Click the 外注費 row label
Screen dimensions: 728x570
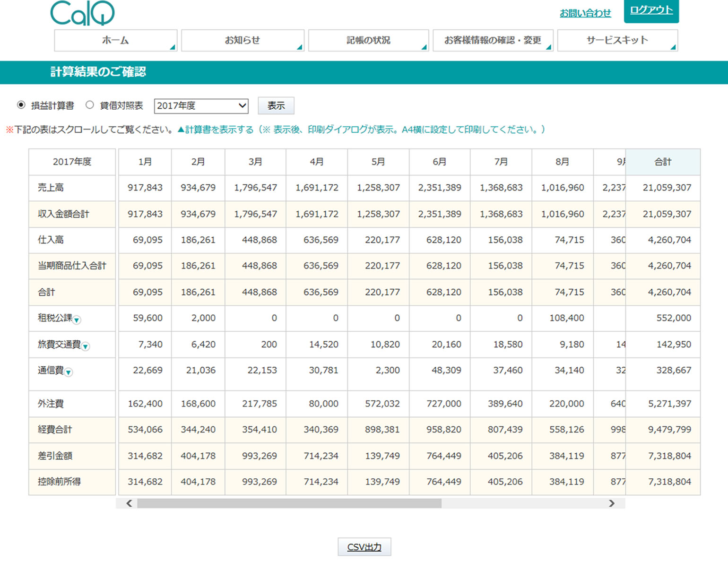pyautogui.click(x=51, y=404)
